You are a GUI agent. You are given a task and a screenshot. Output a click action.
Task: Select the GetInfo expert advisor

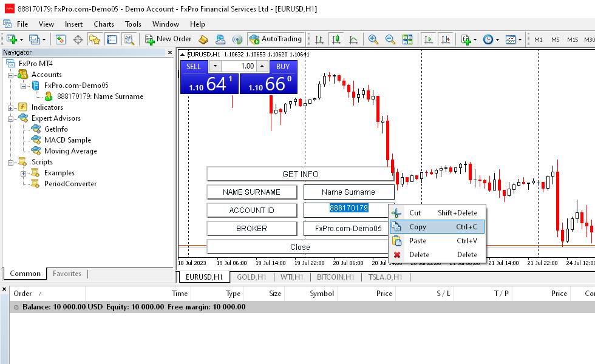point(56,129)
